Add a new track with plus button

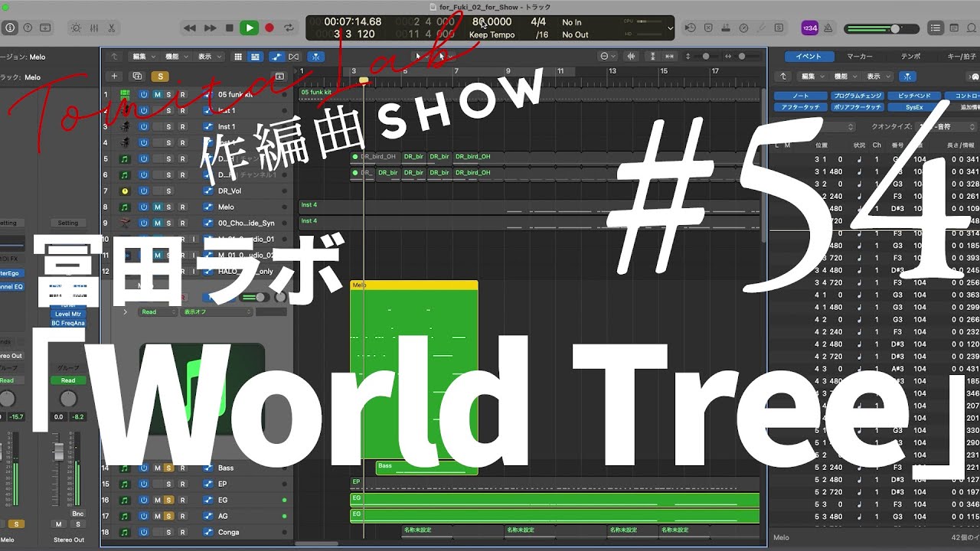point(114,76)
